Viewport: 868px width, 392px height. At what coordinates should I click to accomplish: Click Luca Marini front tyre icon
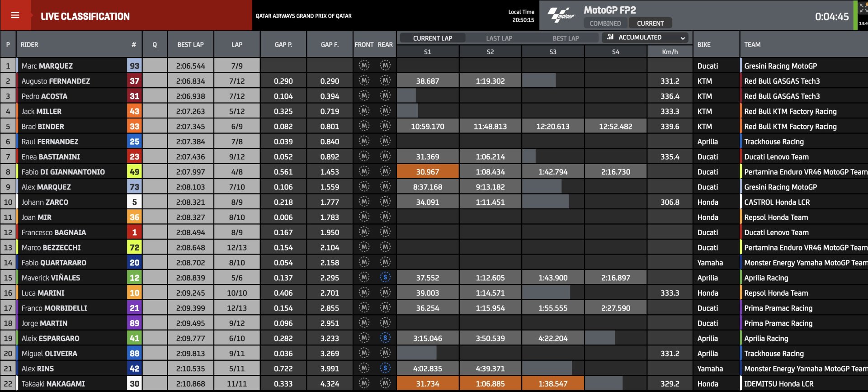coord(364,293)
